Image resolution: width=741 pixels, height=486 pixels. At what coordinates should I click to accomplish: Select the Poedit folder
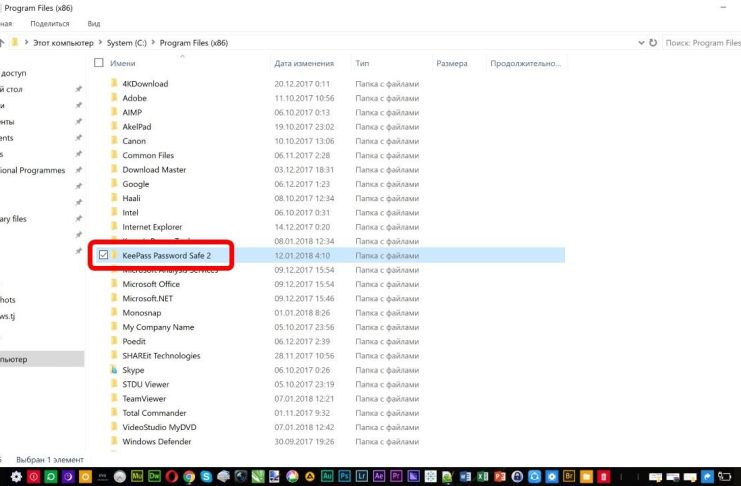click(x=134, y=341)
